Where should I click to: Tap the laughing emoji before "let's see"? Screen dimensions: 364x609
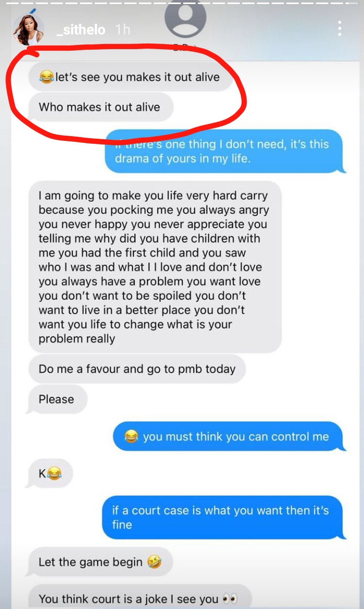(47, 77)
